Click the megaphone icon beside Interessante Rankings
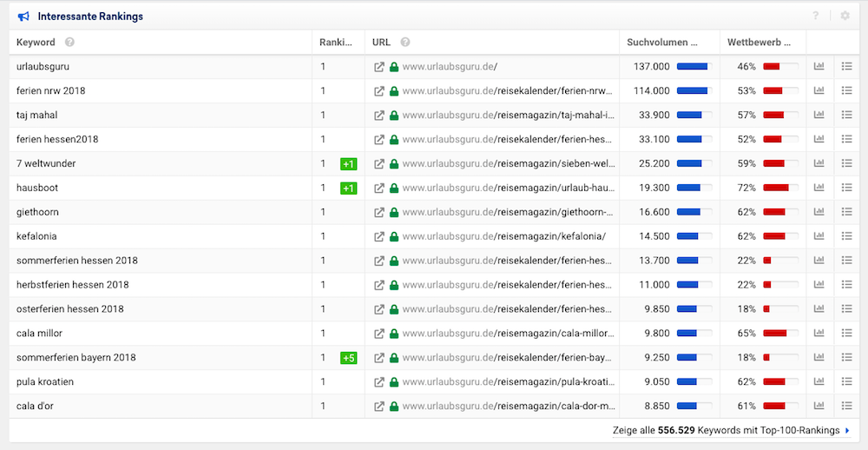This screenshot has height=450, width=868. tap(23, 17)
